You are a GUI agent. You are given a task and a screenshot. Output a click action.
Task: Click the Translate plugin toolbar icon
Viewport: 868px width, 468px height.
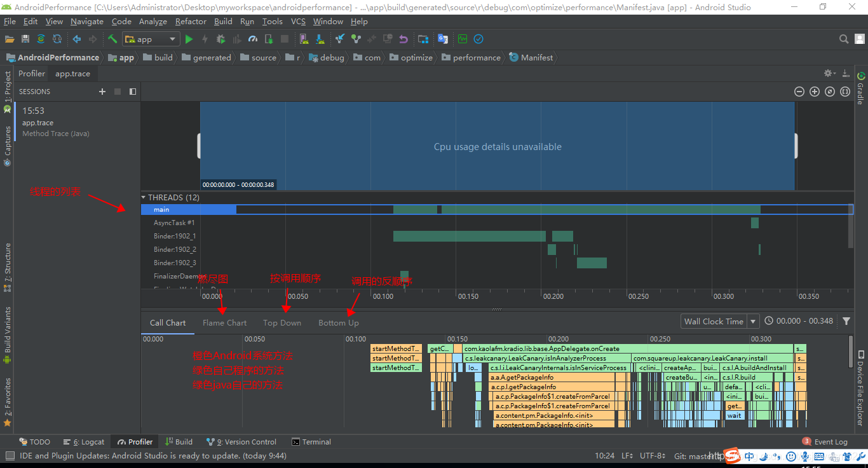click(443, 39)
